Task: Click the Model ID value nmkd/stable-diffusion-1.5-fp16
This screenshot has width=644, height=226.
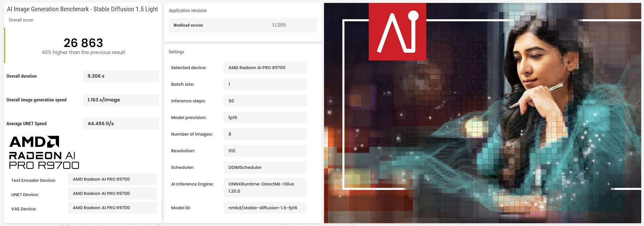Action: tap(265, 208)
